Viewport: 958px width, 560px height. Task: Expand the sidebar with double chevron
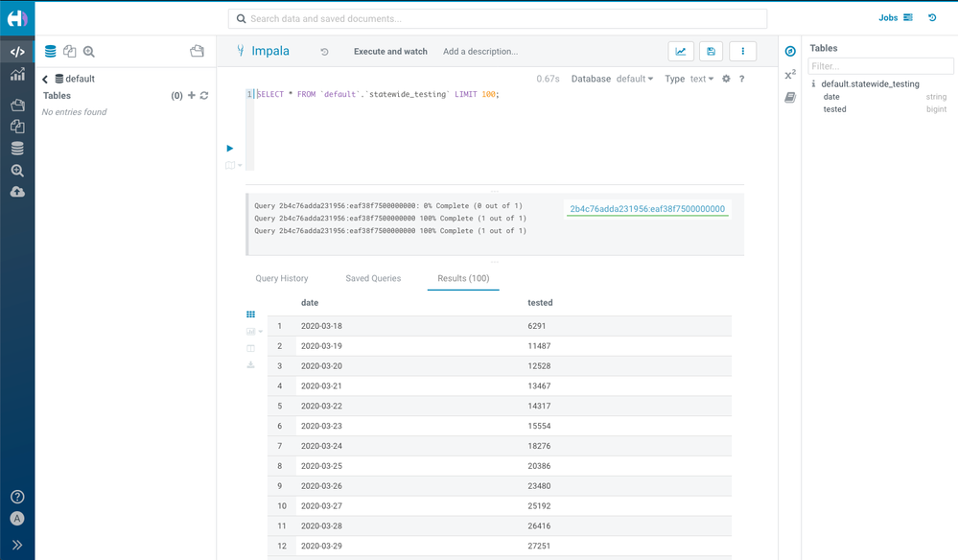coord(17,545)
